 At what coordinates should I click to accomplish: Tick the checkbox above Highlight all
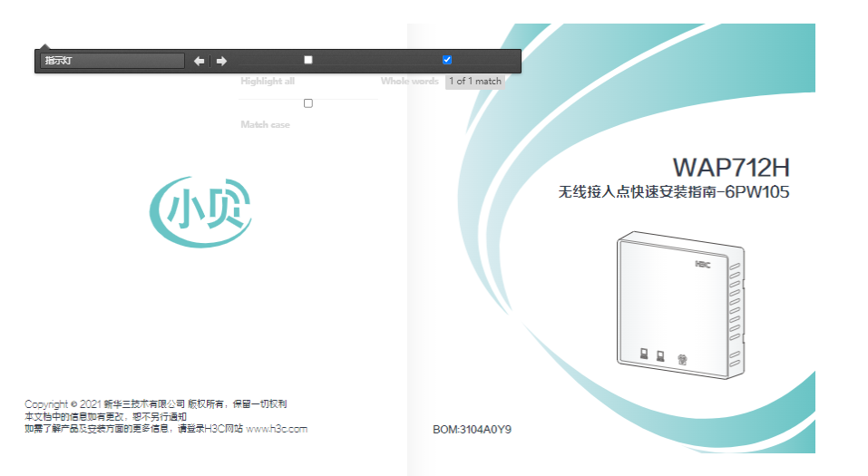tap(308, 60)
